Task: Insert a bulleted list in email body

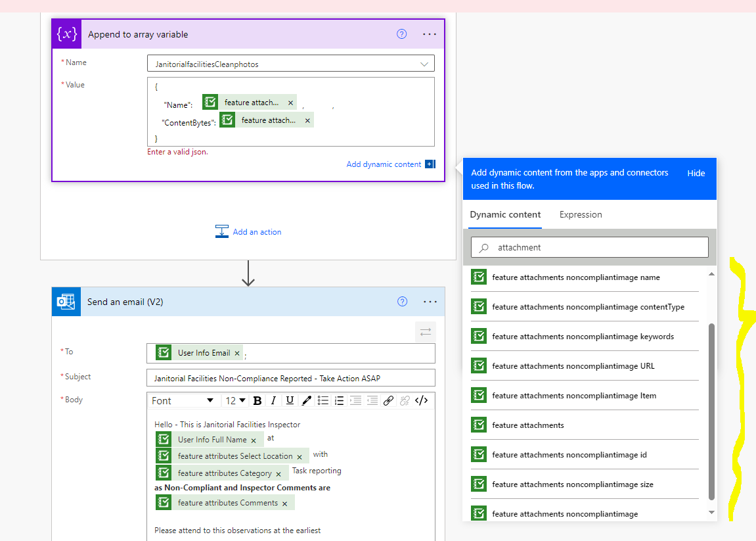Action: (324, 400)
